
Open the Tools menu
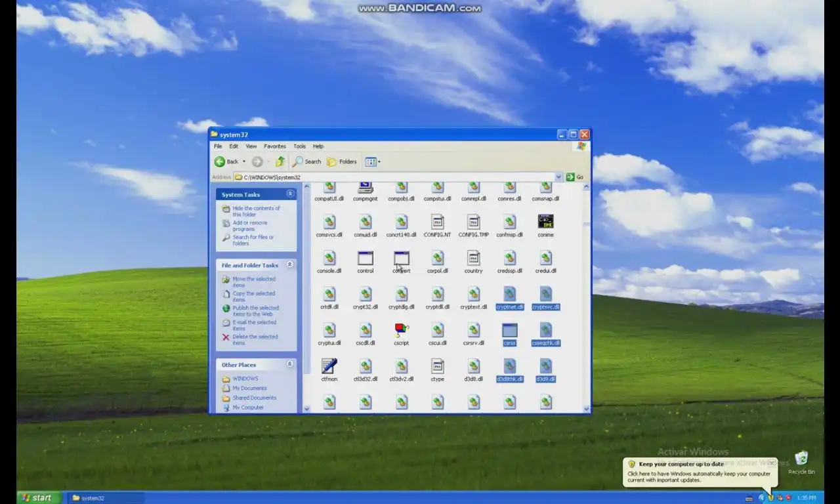click(300, 146)
